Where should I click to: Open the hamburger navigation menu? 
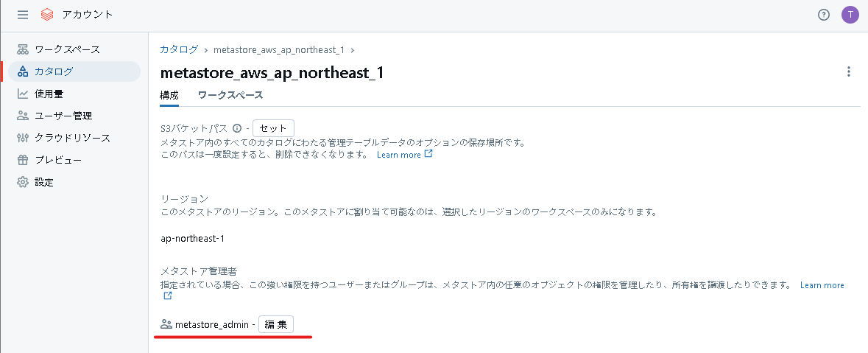pyautogui.click(x=23, y=15)
